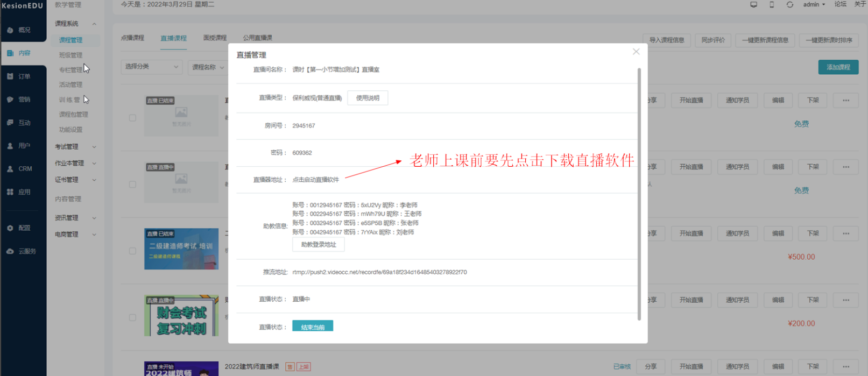This screenshot has height=376, width=868.
Task: Click 点击启动直播软件 link
Action: (315, 180)
